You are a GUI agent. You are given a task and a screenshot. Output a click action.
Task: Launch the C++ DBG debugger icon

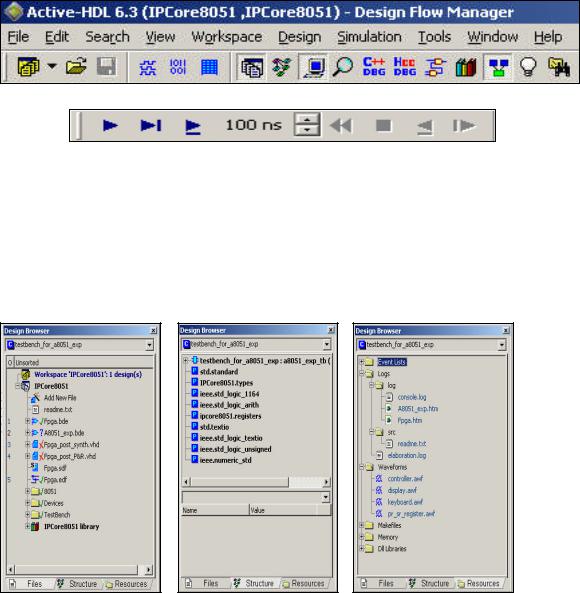pyautogui.click(x=374, y=67)
